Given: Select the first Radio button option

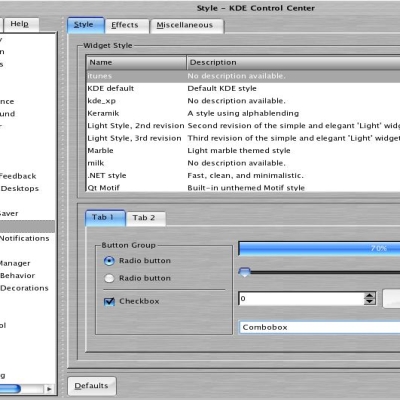Looking at the screenshot, I should (109, 261).
